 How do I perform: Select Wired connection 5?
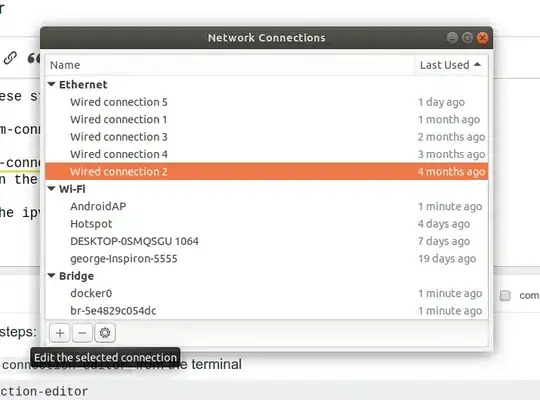267,102
